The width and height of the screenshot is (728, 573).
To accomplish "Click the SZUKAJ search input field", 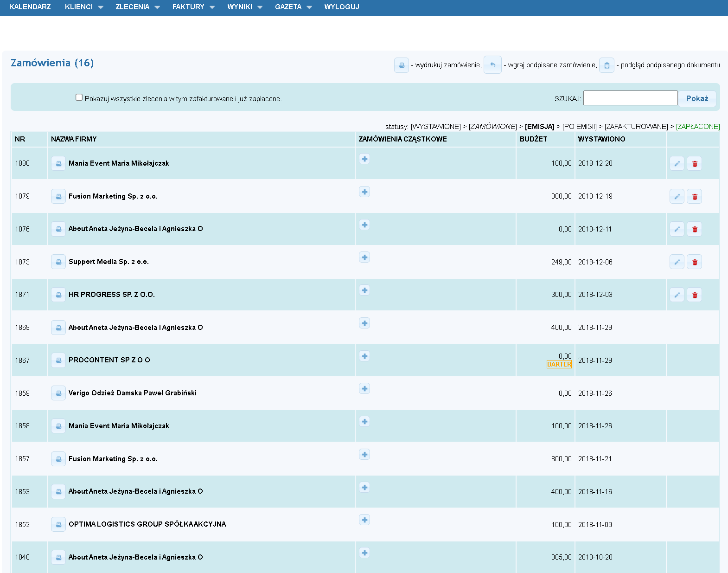I will tap(630, 98).
